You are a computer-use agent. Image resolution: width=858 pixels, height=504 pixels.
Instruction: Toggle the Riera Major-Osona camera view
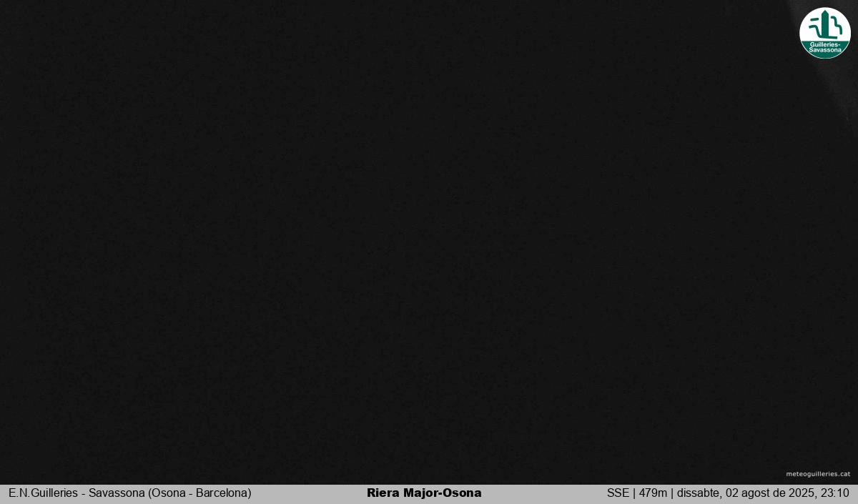[424, 493]
